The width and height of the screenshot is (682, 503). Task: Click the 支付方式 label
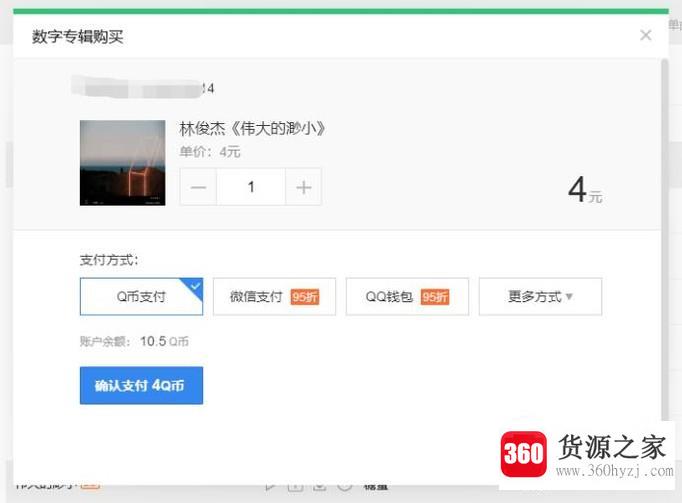(109, 260)
